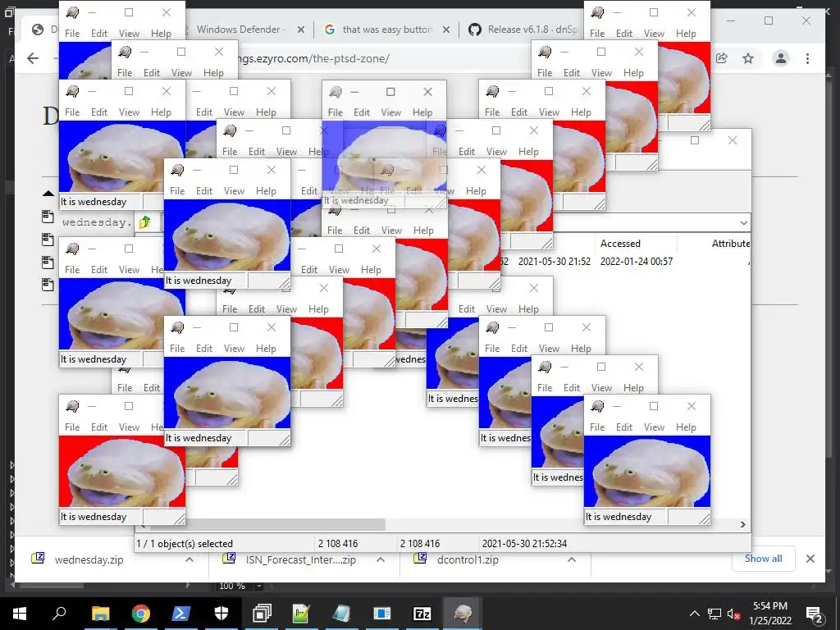Open File Explorer from the taskbar
The image size is (840, 630).
100,614
